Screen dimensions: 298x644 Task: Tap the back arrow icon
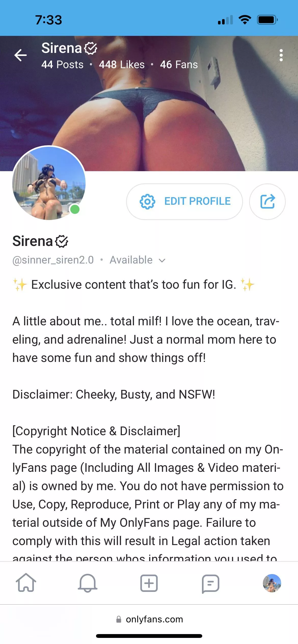pos(21,55)
